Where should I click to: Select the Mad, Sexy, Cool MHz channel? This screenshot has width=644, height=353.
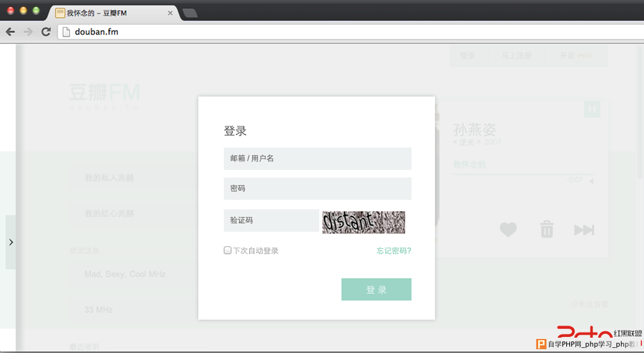[125, 274]
